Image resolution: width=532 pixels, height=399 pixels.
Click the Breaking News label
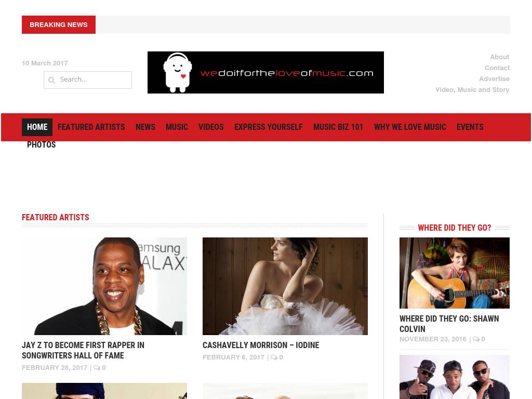tap(59, 25)
